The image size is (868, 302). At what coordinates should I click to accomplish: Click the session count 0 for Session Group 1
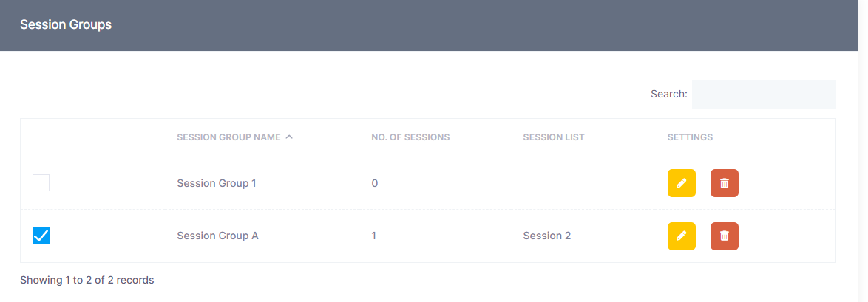[x=375, y=183]
